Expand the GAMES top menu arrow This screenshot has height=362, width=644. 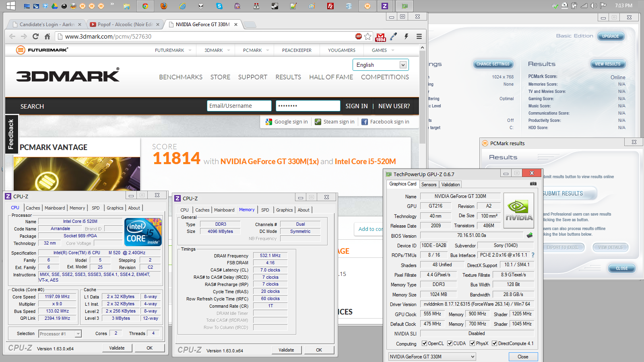pos(393,50)
